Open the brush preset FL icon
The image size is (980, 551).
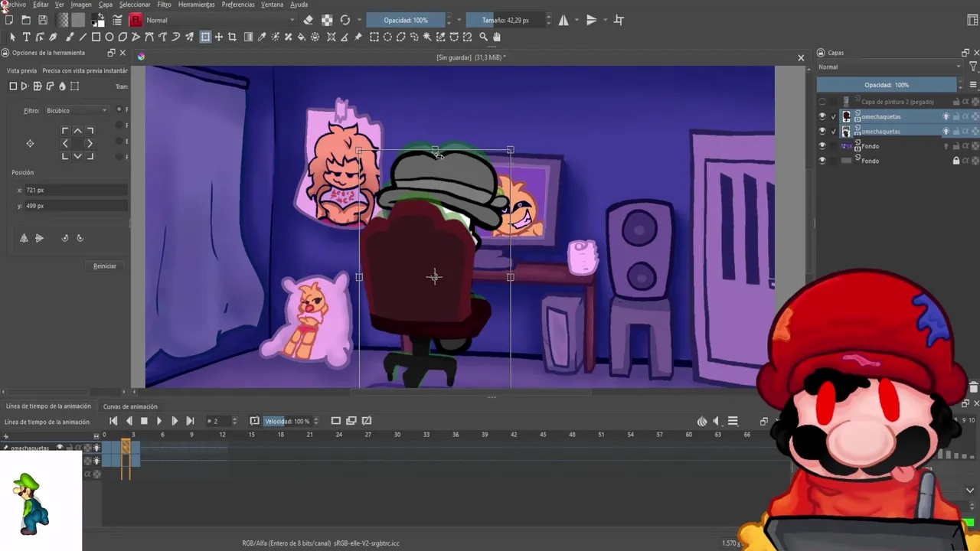(x=136, y=20)
